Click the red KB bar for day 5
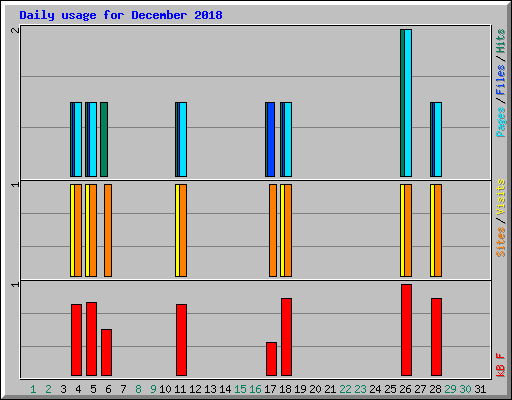 click(91, 339)
